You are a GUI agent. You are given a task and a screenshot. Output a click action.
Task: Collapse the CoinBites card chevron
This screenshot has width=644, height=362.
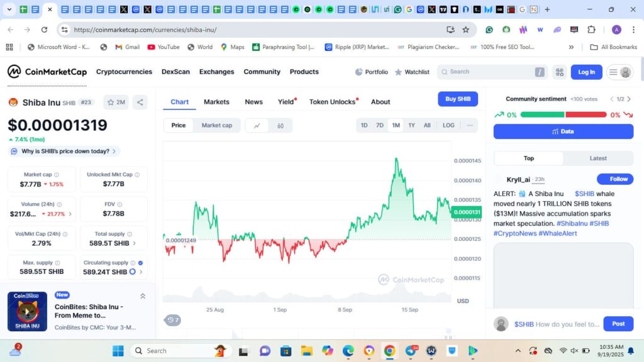(x=143, y=297)
